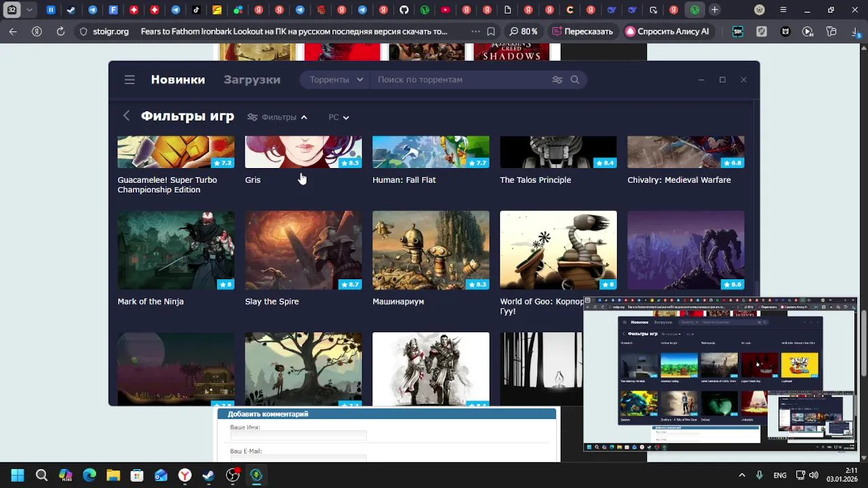Click the Спросить Алису AI button
The height and width of the screenshot is (488, 868).
[x=667, y=31]
